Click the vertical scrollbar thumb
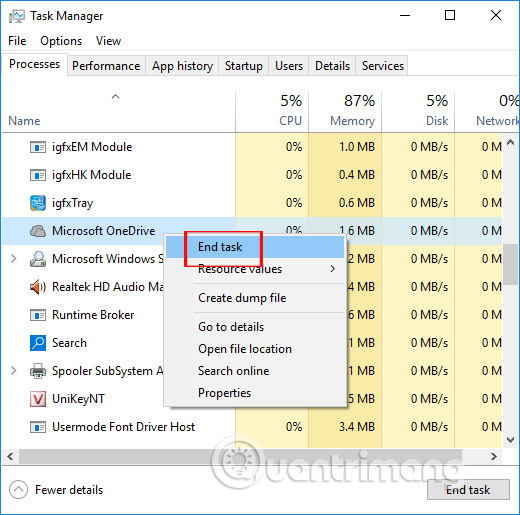520x515 pixels. point(510,264)
